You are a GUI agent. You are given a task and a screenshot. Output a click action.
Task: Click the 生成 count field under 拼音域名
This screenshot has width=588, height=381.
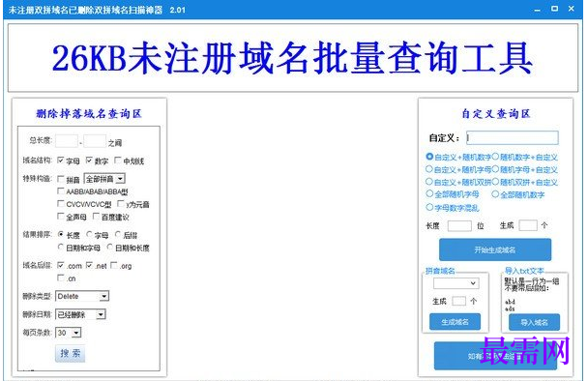coord(459,301)
